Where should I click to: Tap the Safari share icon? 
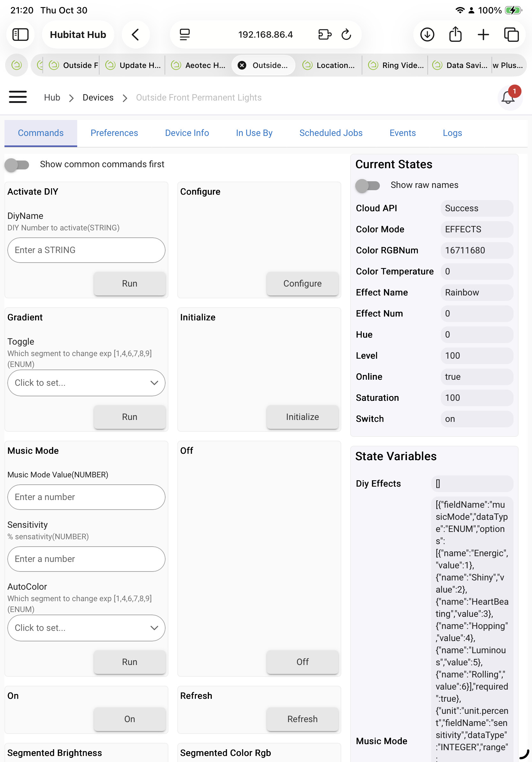point(455,34)
